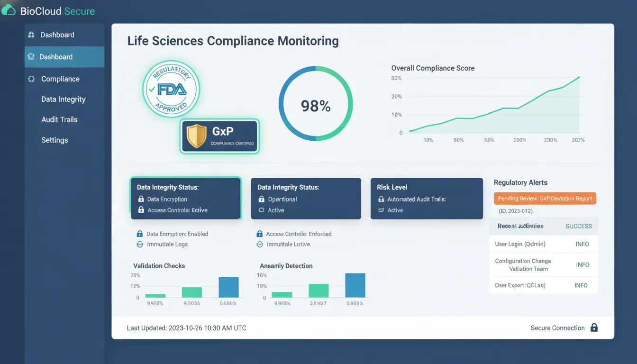The width and height of the screenshot is (637, 364).
Task: Click the blue lock beside Data Enryption: Enabled
Action: [x=139, y=234]
